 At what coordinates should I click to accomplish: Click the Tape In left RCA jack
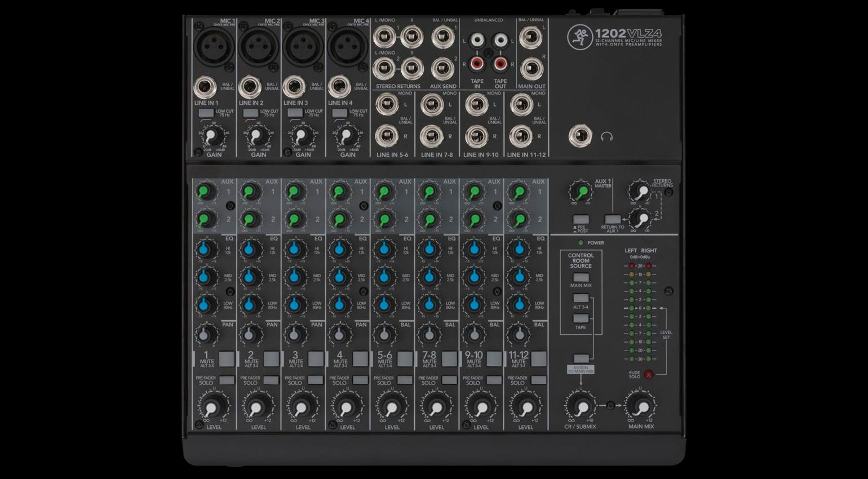(x=477, y=40)
